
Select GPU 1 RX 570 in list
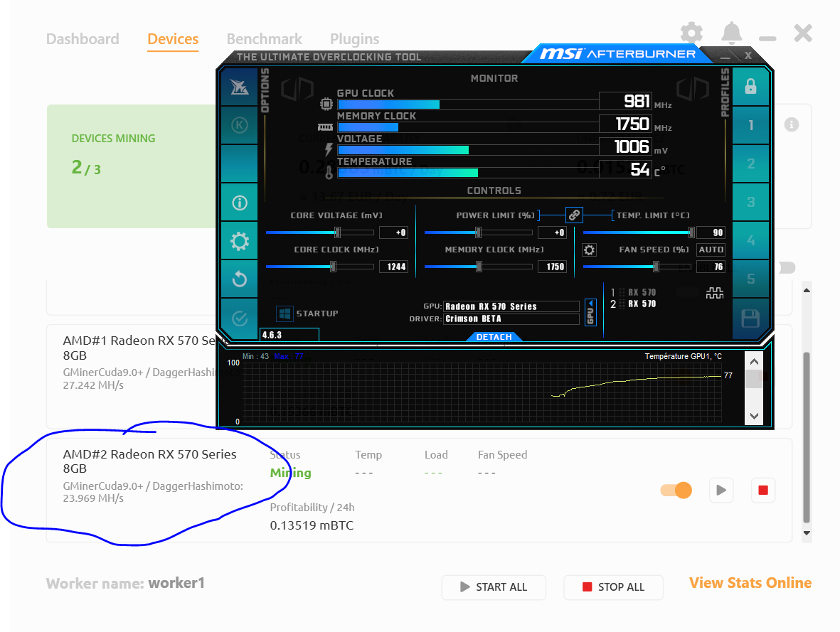tap(634, 292)
